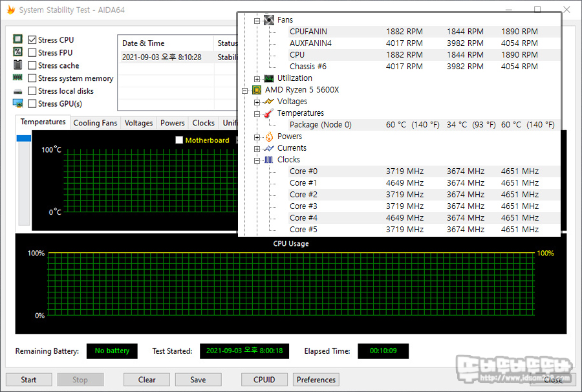Uncheck the Stress CPU checkbox

32,39
